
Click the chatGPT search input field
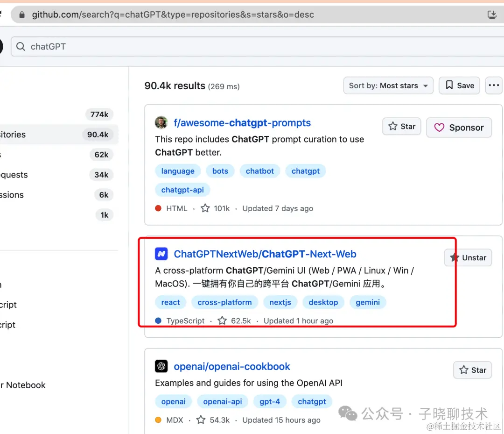pos(257,47)
